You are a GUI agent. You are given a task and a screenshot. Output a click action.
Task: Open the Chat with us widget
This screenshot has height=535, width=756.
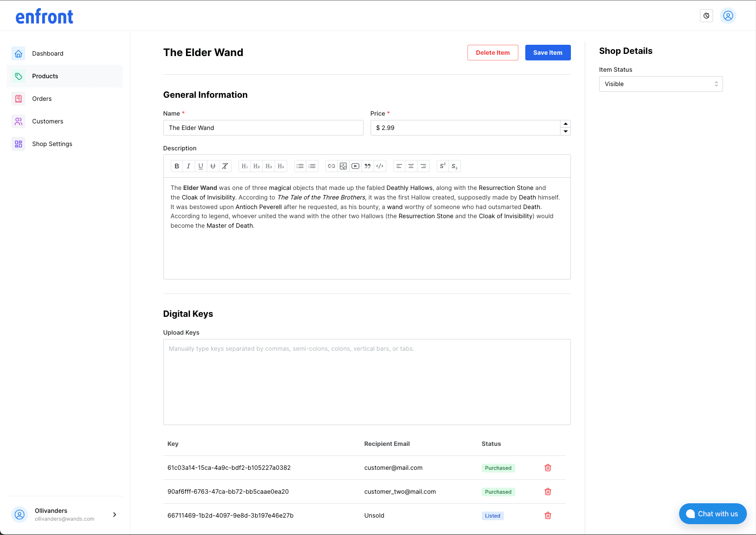[712, 514]
